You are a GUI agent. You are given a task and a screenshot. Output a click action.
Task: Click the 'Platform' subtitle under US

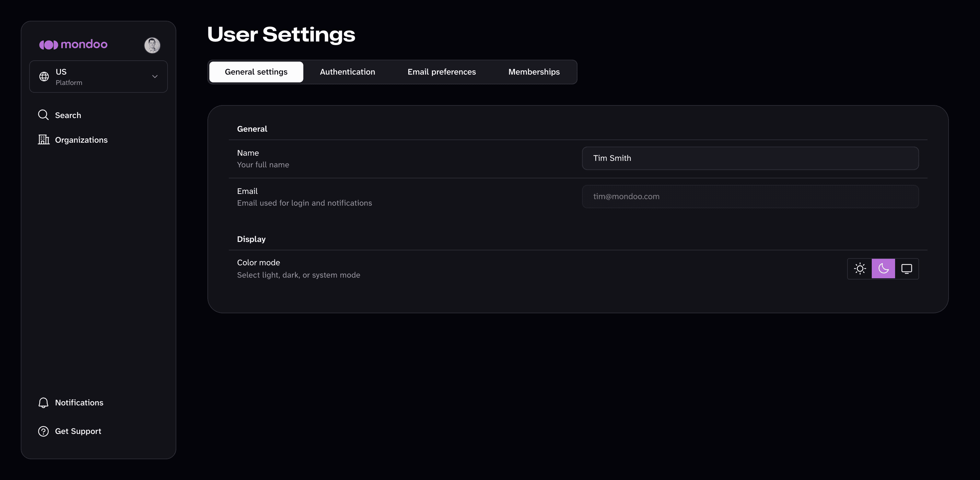pos(69,83)
